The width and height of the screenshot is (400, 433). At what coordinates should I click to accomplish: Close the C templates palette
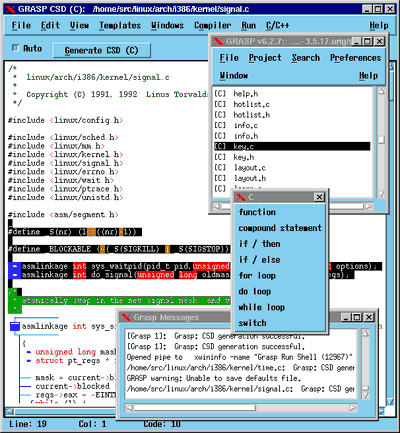pyautogui.click(x=319, y=197)
